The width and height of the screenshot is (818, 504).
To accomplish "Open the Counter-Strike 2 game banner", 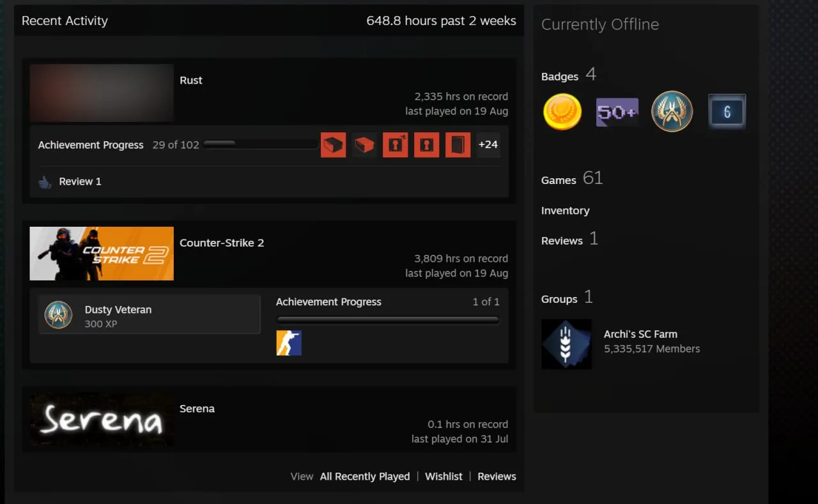I will click(x=102, y=254).
